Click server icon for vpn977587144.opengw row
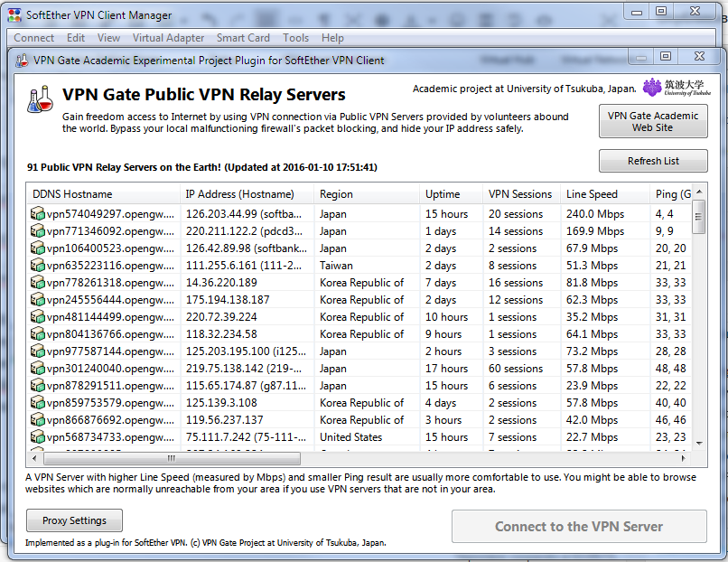Image resolution: width=728 pixels, height=562 pixels. (37, 351)
